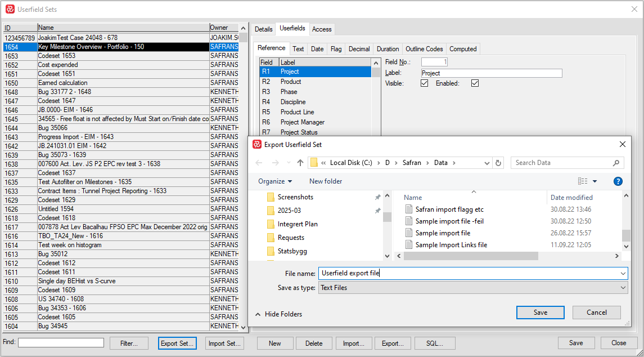The image size is (644, 357).
Task: Open the help question mark icon
Action: pyautogui.click(x=618, y=181)
